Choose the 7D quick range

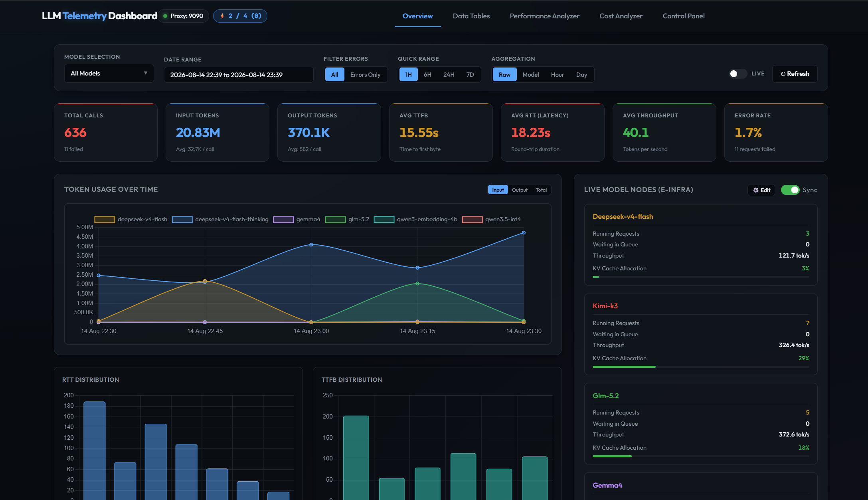point(470,75)
